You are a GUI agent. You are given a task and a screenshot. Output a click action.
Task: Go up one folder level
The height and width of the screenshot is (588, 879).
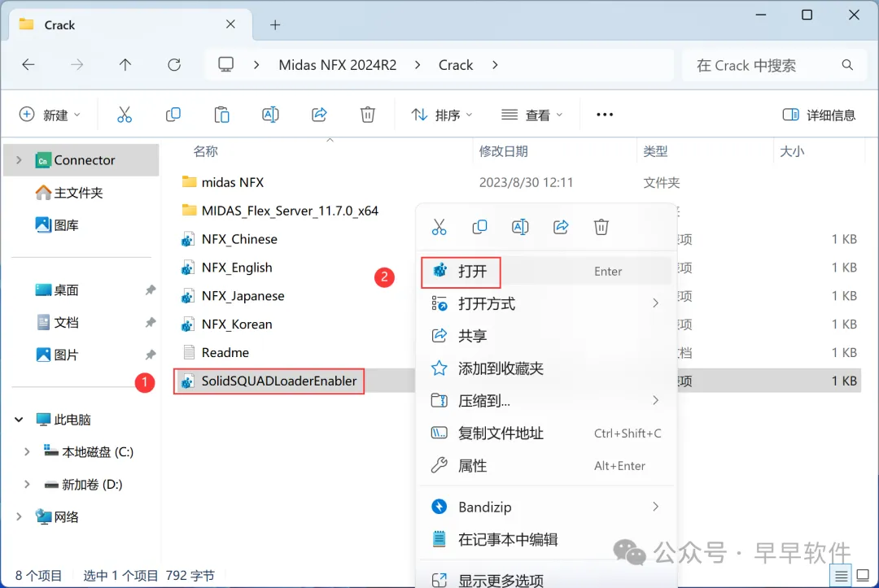125,65
